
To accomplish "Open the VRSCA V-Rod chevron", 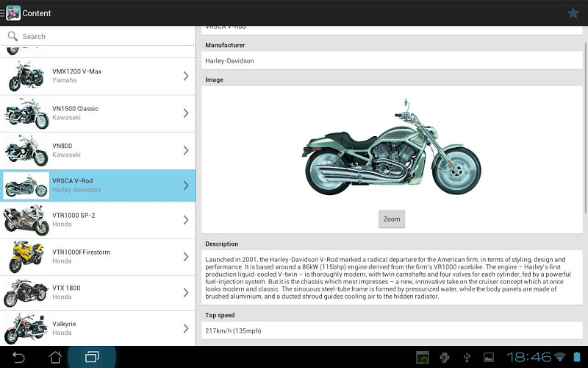I will (x=186, y=185).
